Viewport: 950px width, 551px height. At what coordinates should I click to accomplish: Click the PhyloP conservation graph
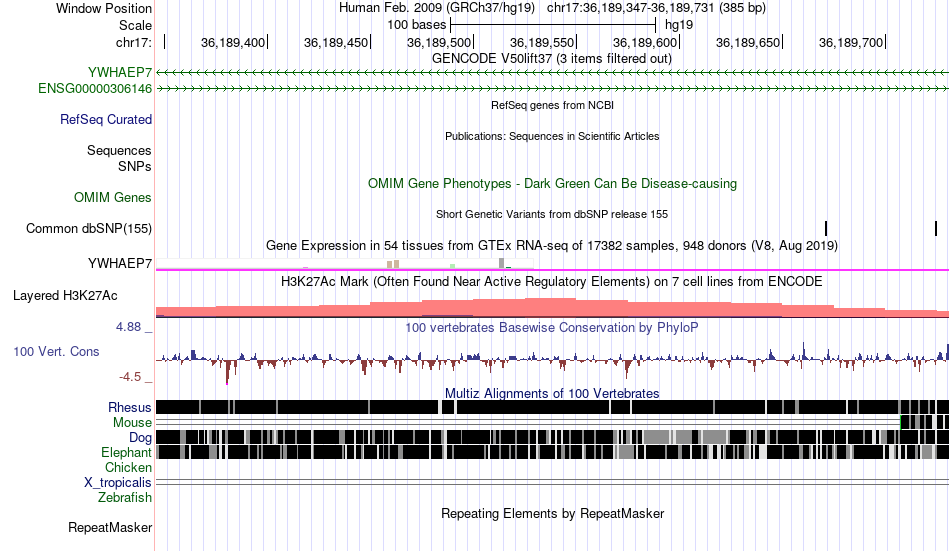[552, 361]
